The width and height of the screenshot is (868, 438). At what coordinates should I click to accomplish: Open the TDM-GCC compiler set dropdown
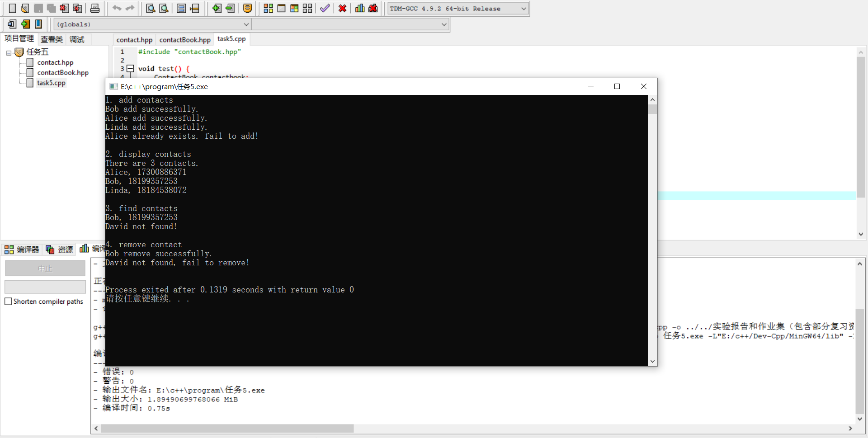458,9
